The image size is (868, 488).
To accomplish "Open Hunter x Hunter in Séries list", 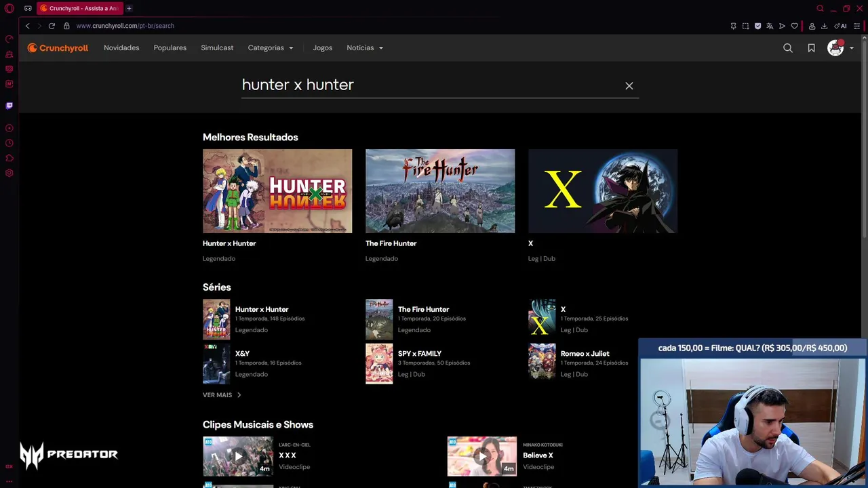I will [x=277, y=319].
